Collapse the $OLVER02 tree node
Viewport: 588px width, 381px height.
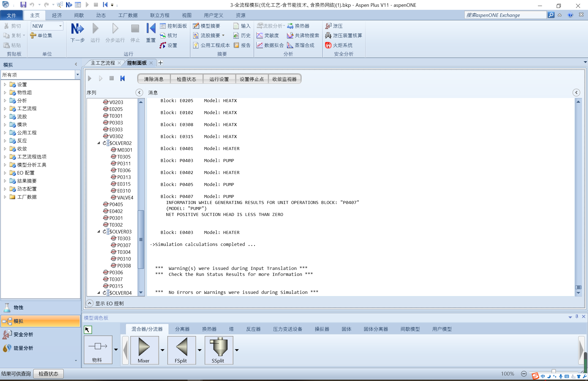pos(99,143)
